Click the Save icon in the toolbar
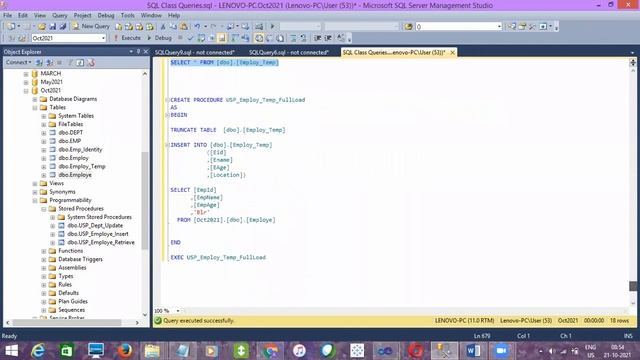Screen dimensions: 640x360 point(53,27)
